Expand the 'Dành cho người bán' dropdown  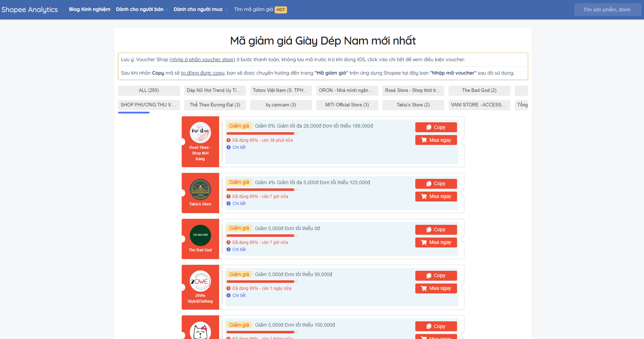tap(142, 10)
